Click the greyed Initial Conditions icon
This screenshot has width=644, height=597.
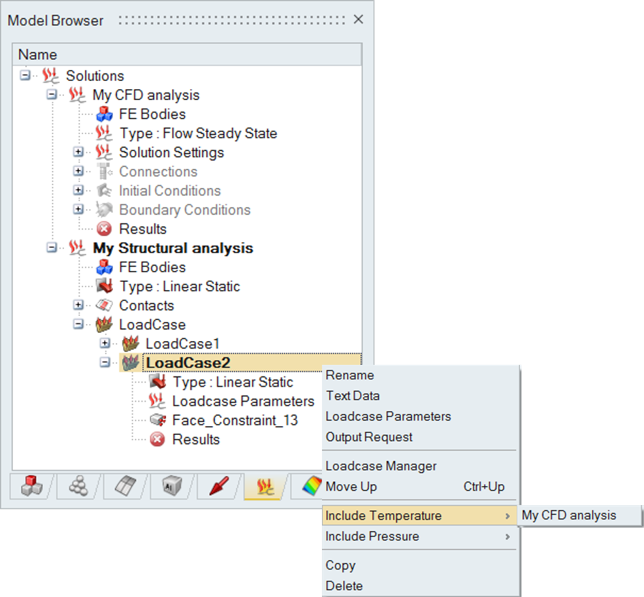(x=104, y=191)
